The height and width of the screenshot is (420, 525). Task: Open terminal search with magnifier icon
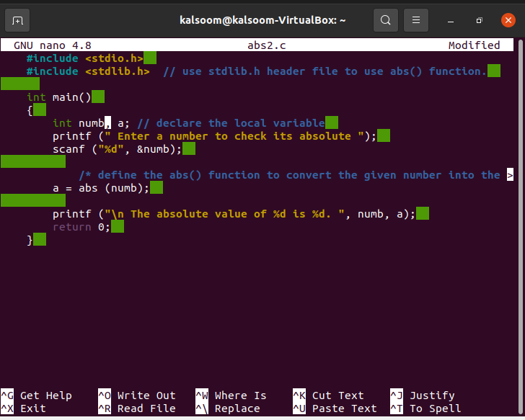coord(386,19)
